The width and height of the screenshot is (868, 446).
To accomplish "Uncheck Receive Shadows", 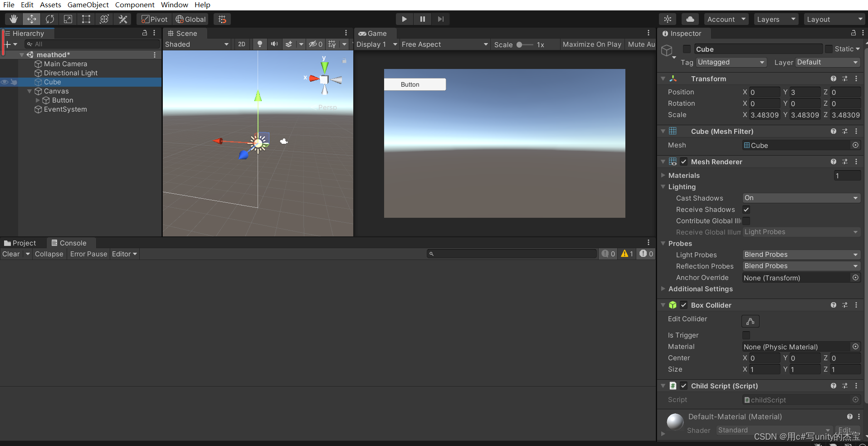I will (x=746, y=210).
